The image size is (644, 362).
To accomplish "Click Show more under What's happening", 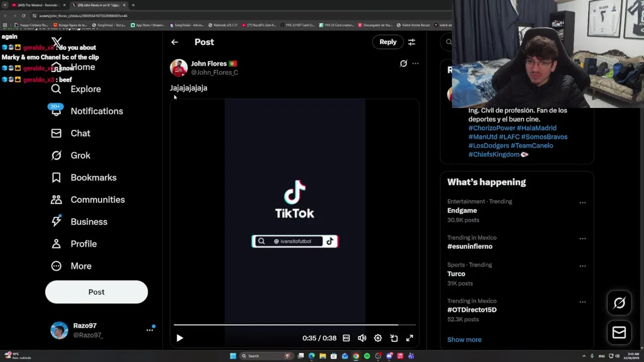I will [464, 340].
